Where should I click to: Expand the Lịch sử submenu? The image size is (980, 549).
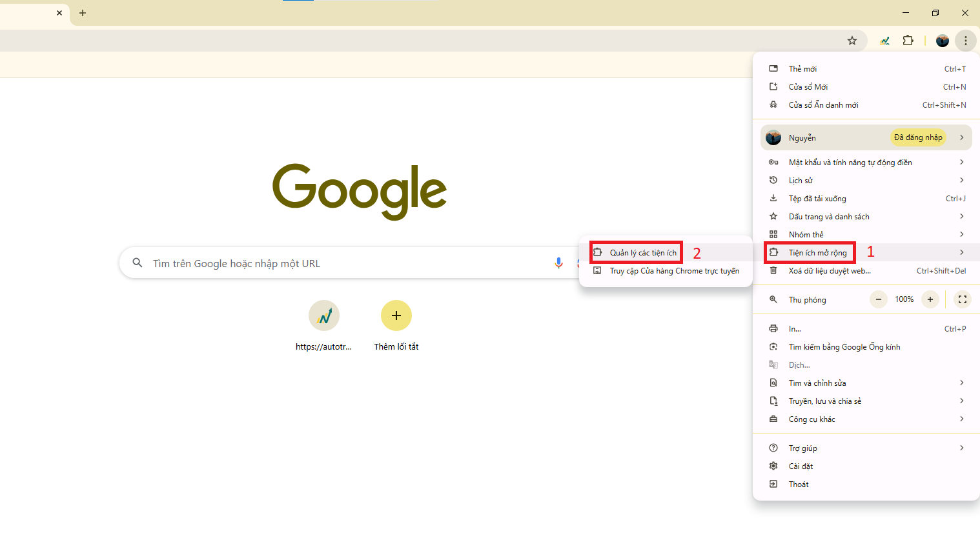[866, 181]
